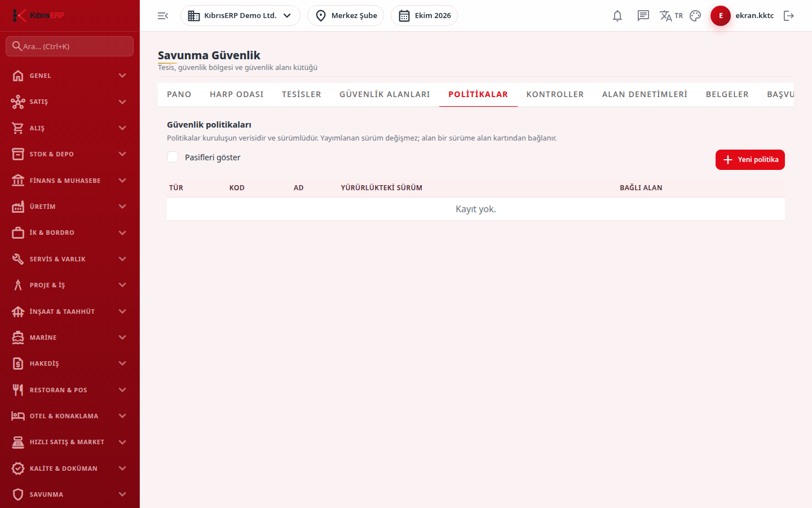Click the RESTORAN & POS cutlery icon
This screenshot has height=508, width=812.
click(18, 390)
